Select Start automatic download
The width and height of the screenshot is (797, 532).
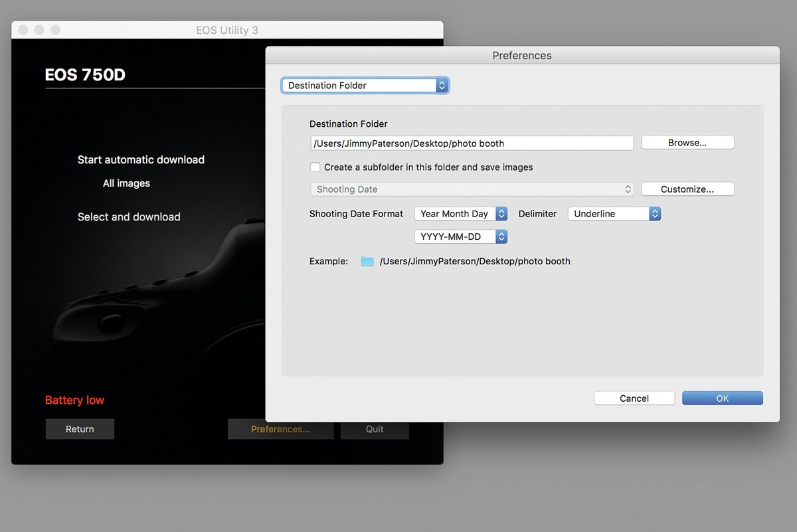click(x=141, y=159)
